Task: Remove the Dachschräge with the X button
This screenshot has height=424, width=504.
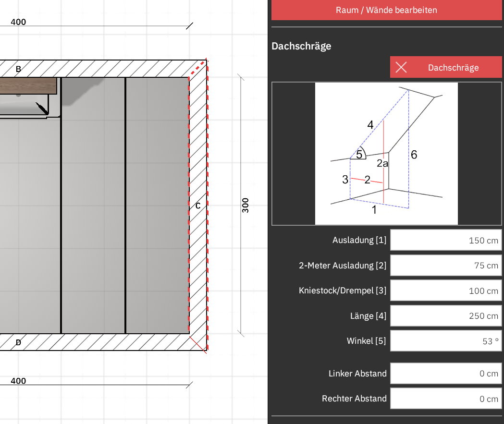Action: point(446,67)
